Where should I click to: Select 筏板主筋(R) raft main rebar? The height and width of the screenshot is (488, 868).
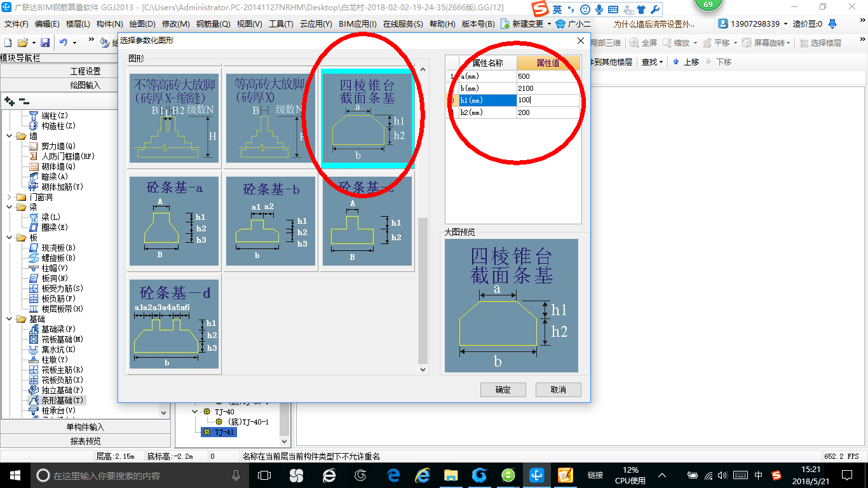pos(62,370)
